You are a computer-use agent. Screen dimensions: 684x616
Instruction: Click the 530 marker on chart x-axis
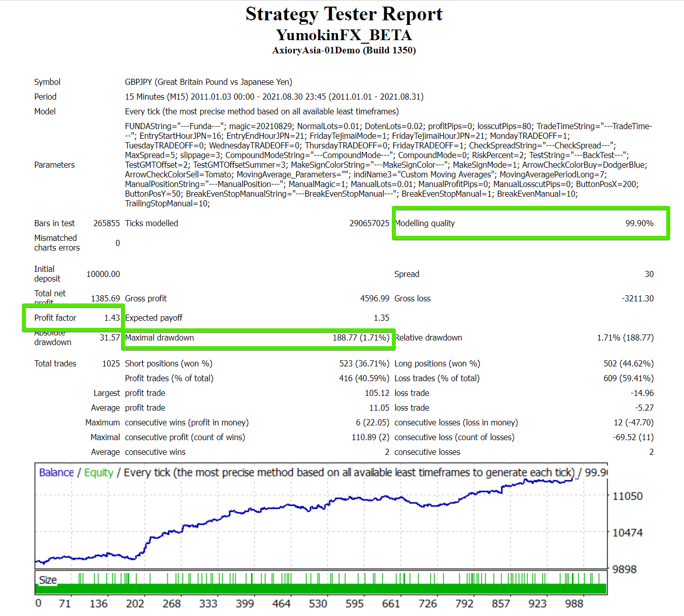click(318, 603)
